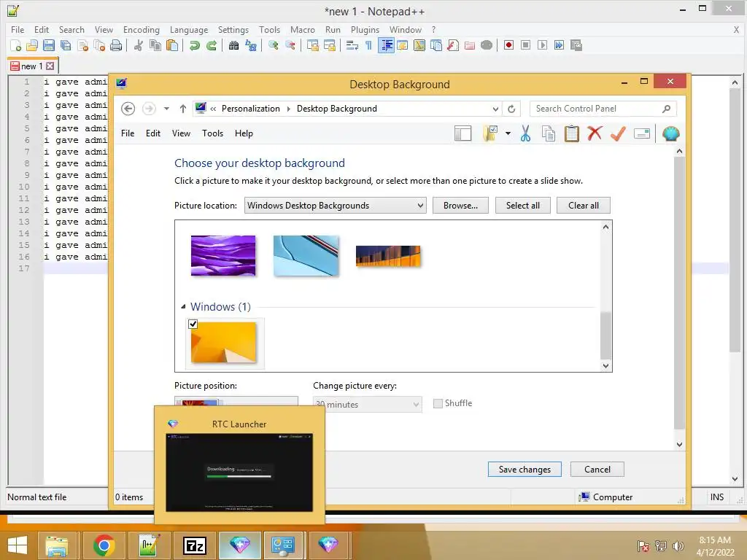The image size is (747, 560).
Task: Open Google Chrome from the taskbar
Action: coord(104,545)
